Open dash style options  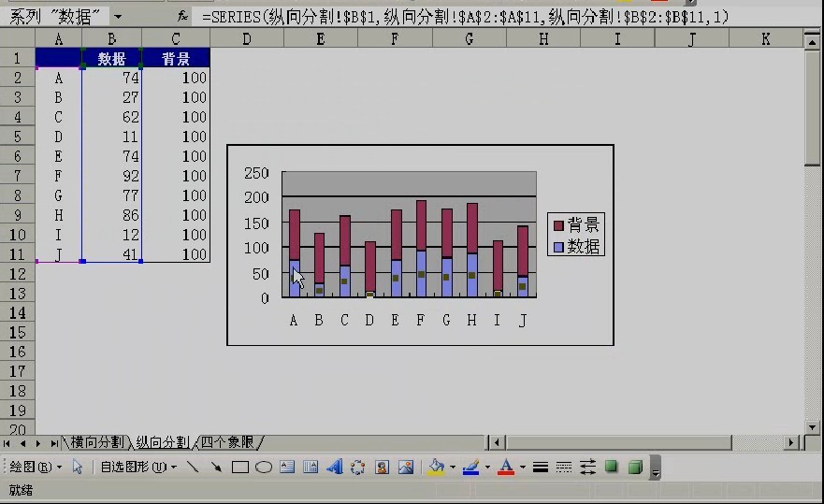564,467
